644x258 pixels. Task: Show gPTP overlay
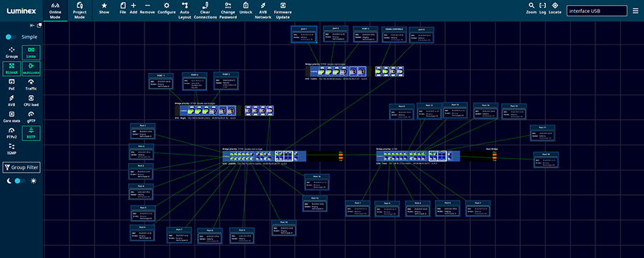pyautogui.click(x=31, y=117)
